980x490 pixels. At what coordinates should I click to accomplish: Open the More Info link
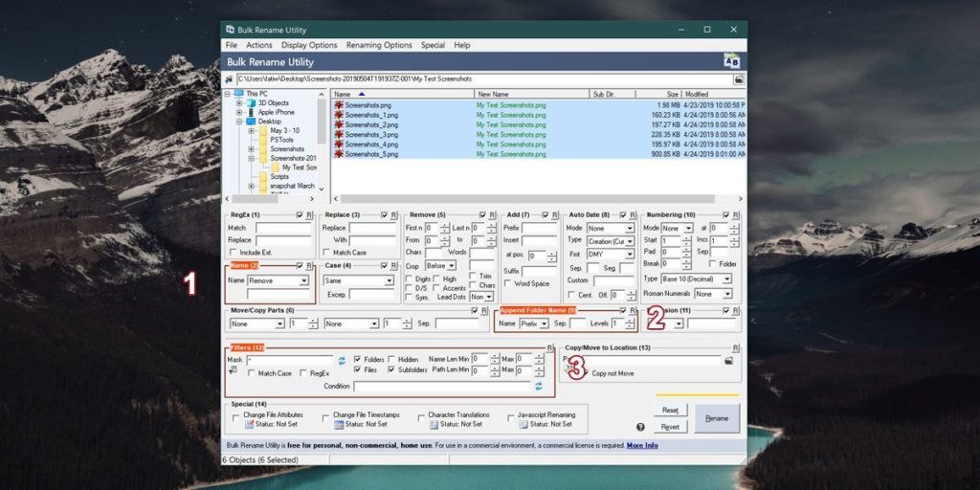[x=642, y=445]
